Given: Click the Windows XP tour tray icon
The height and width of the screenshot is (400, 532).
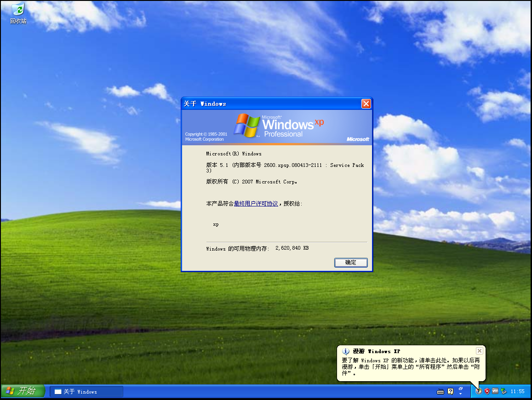Looking at the screenshot, I should click(478, 391).
